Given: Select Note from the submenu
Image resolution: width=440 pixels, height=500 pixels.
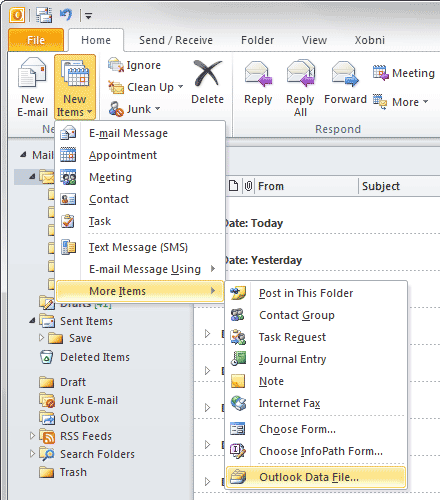Looking at the screenshot, I should (x=316, y=381).
